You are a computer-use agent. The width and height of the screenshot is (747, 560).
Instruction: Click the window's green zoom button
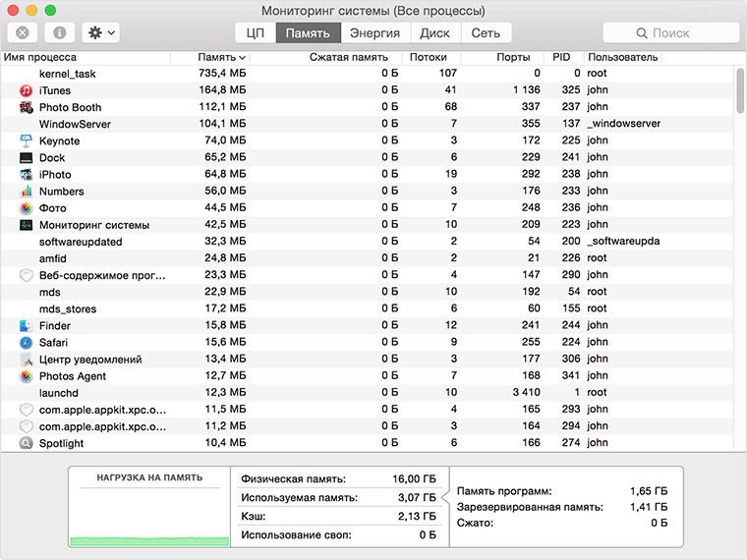coord(50,10)
